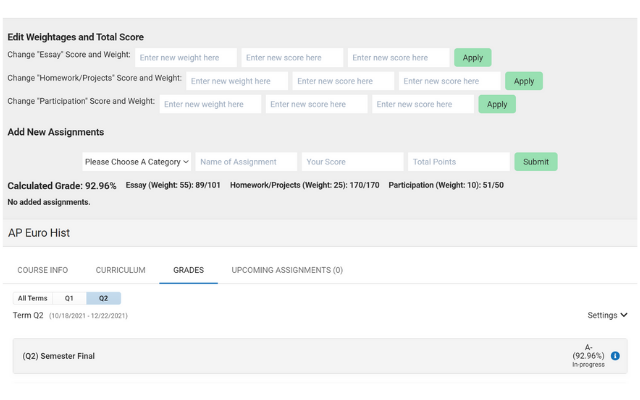
Task: Click the second Homework/Projects new score field
Action: pyautogui.click(x=450, y=81)
